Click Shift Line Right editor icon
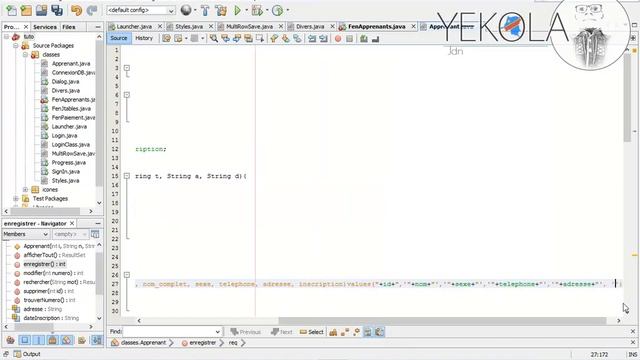 (x=323, y=38)
